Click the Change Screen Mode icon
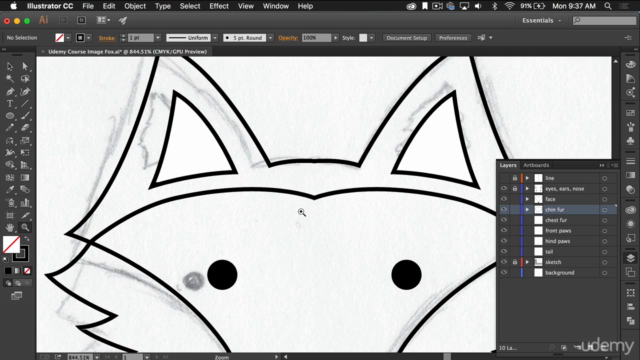This screenshot has width=640, height=360. (17, 296)
